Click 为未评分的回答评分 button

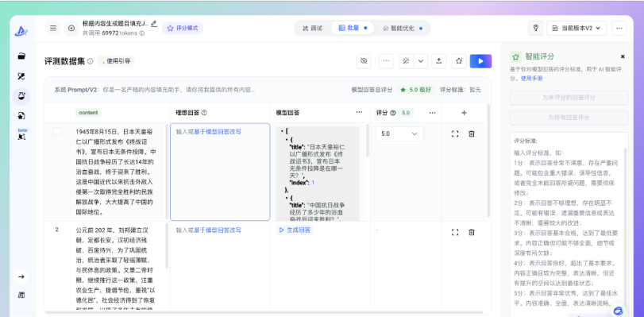569,98
